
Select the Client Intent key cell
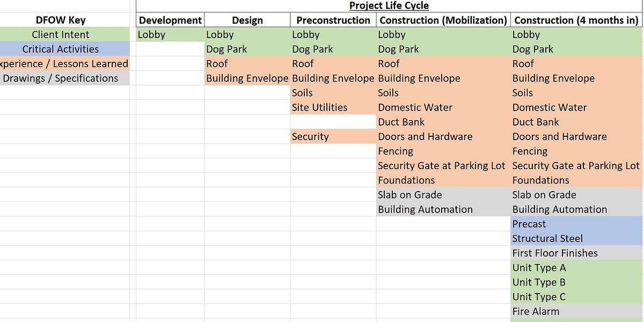[x=61, y=34]
